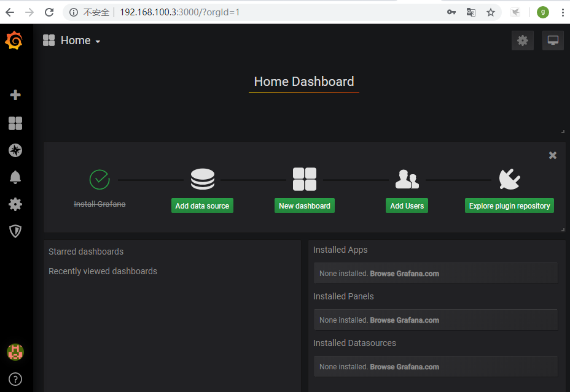Click the Home Dashboard title

[x=304, y=82]
